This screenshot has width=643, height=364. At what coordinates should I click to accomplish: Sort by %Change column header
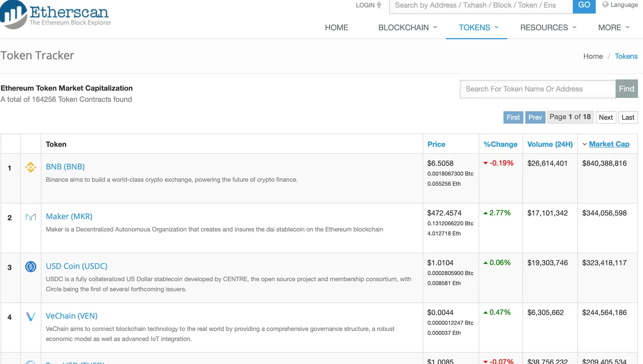(500, 144)
